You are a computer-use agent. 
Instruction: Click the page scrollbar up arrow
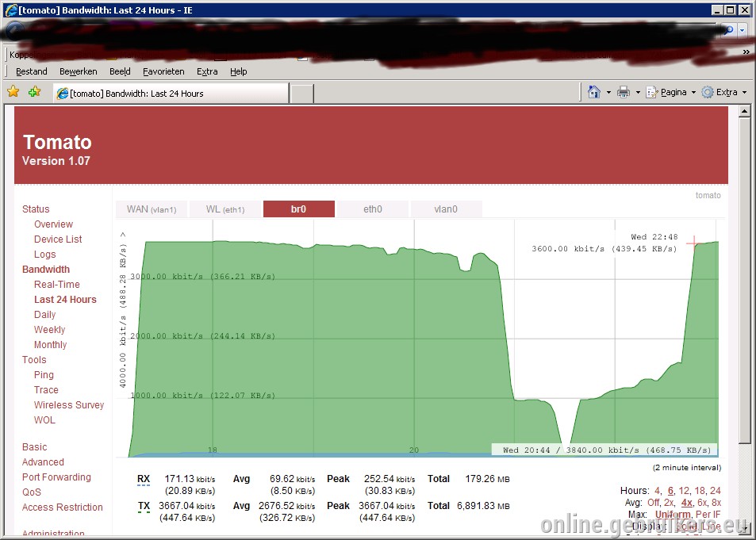[x=744, y=111]
